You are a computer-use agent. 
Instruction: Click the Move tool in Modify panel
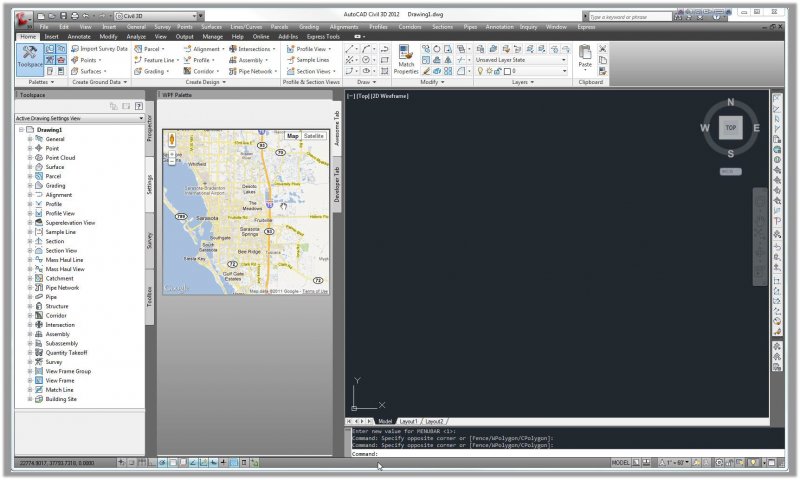point(426,49)
